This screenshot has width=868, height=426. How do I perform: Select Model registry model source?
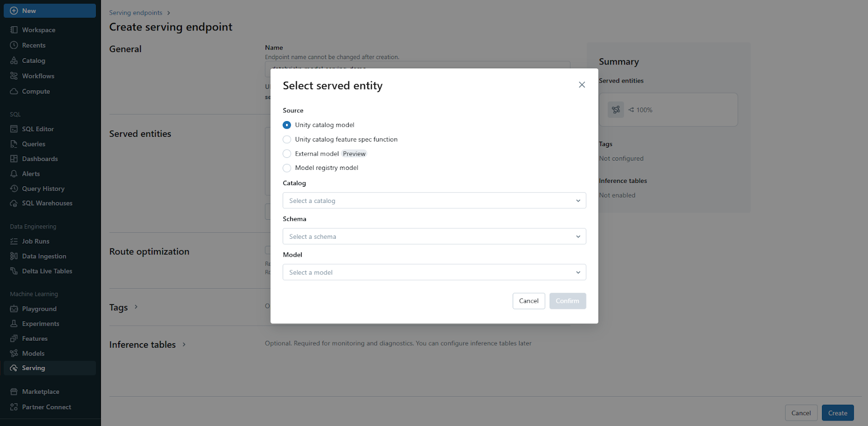point(287,168)
